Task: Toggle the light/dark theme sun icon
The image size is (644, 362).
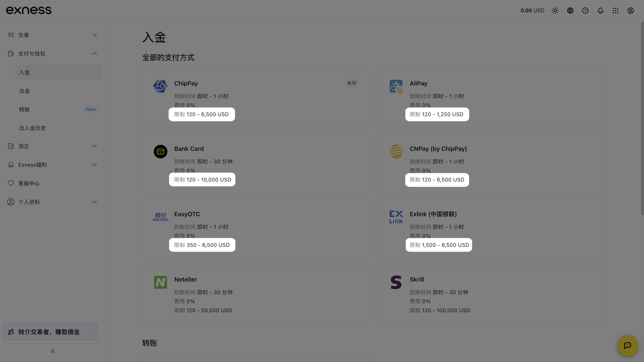Action: 555,11
